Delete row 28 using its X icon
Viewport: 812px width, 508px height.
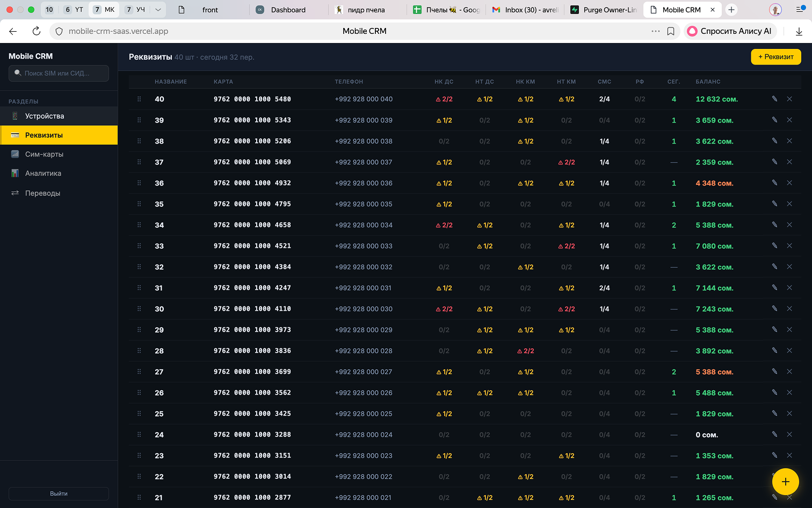coord(789,350)
